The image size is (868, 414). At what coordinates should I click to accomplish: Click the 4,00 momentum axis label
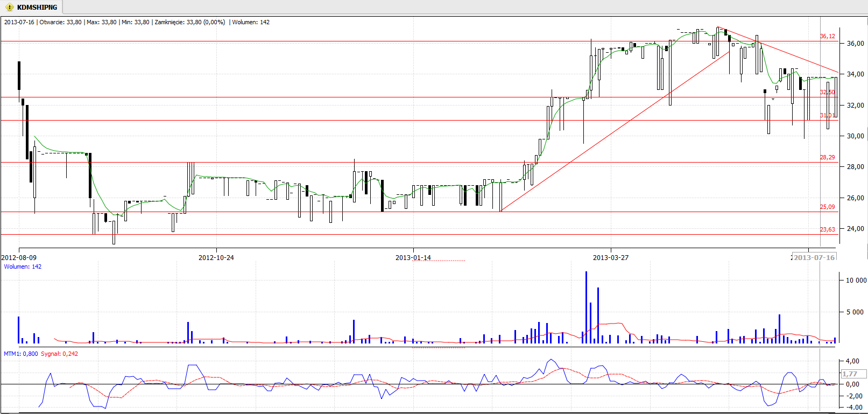point(852,361)
